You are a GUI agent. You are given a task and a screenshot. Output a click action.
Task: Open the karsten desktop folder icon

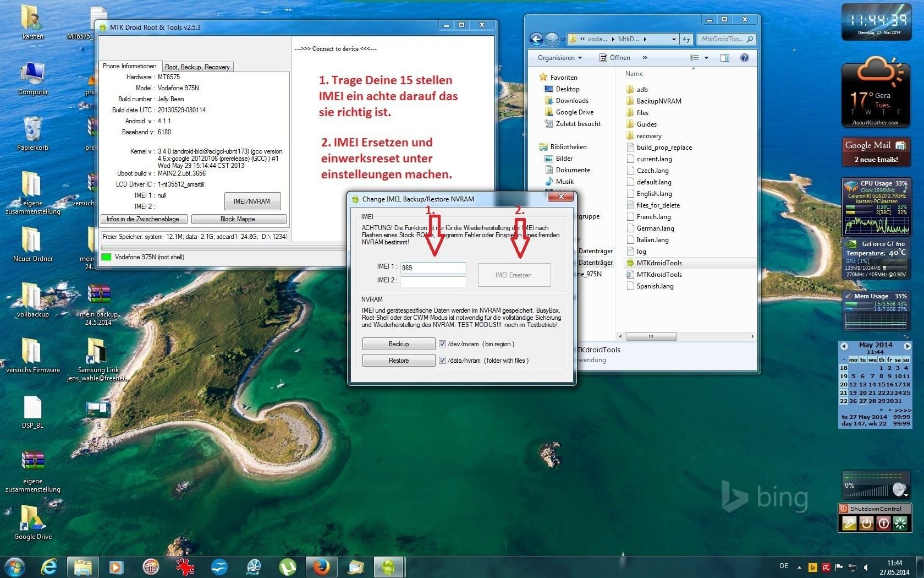[32, 23]
